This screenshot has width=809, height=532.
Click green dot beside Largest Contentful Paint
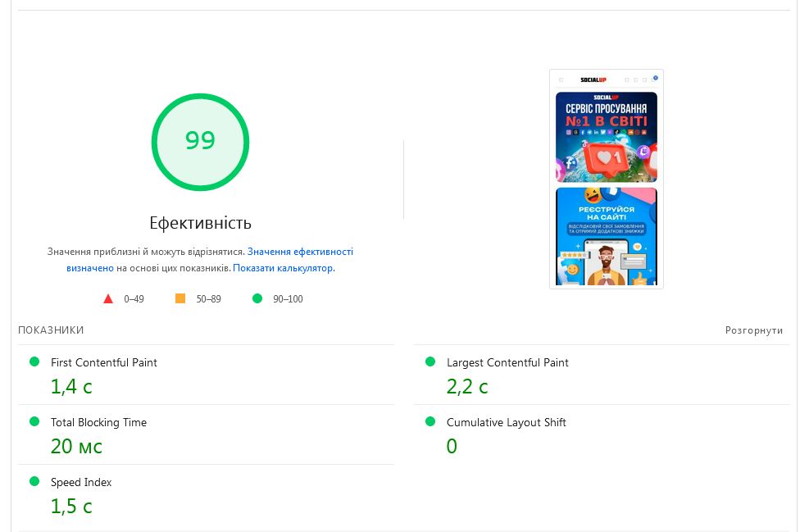click(430, 361)
